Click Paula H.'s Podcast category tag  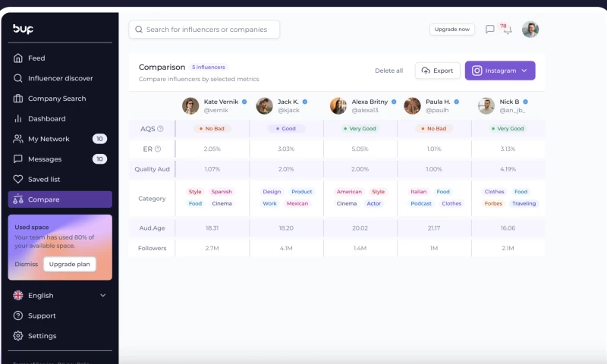coord(421,203)
